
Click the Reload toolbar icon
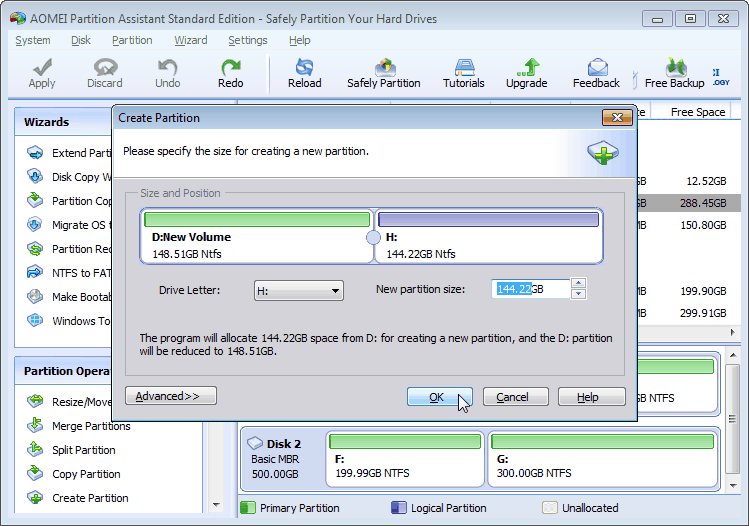304,67
